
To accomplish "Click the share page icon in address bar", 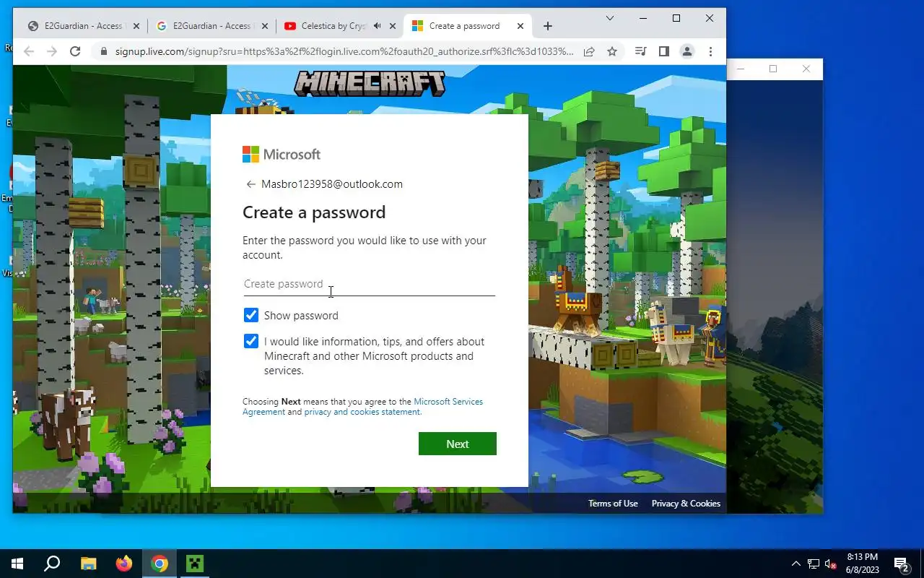I will [x=589, y=51].
